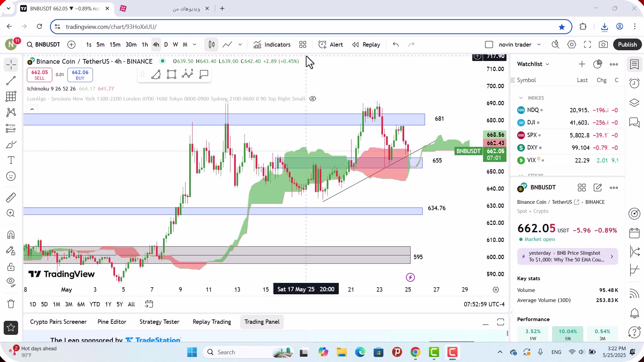Open Chrome from the Windows taskbar
The height and width of the screenshot is (362, 644).
415,352
